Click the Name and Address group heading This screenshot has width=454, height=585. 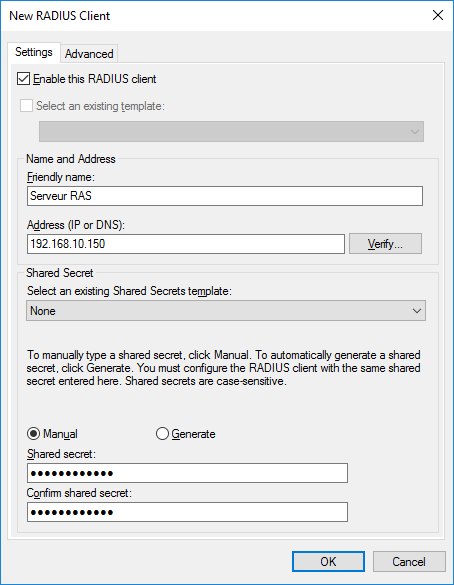pos(71,159)
